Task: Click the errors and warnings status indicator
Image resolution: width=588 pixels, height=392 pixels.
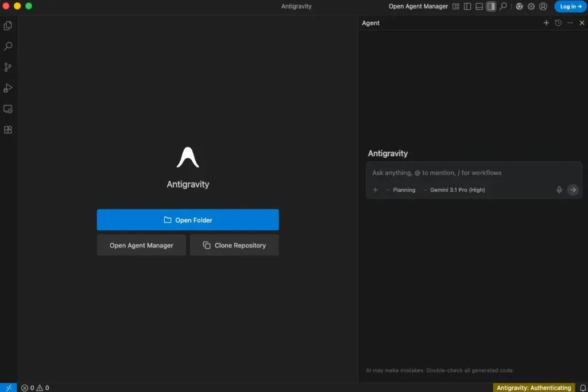Action: [35, 388]
